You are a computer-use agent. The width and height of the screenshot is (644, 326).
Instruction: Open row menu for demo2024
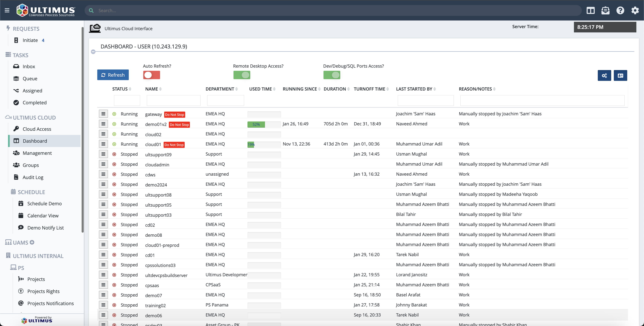[103, 184]
